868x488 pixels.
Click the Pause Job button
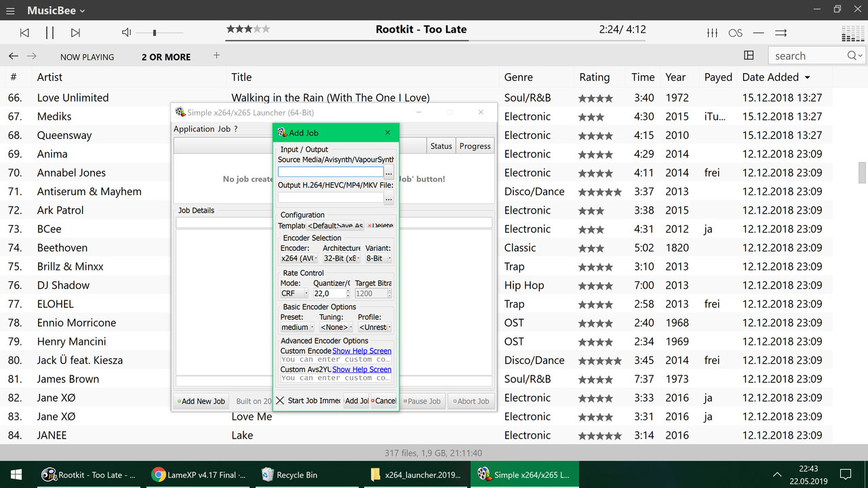point(422,401)
